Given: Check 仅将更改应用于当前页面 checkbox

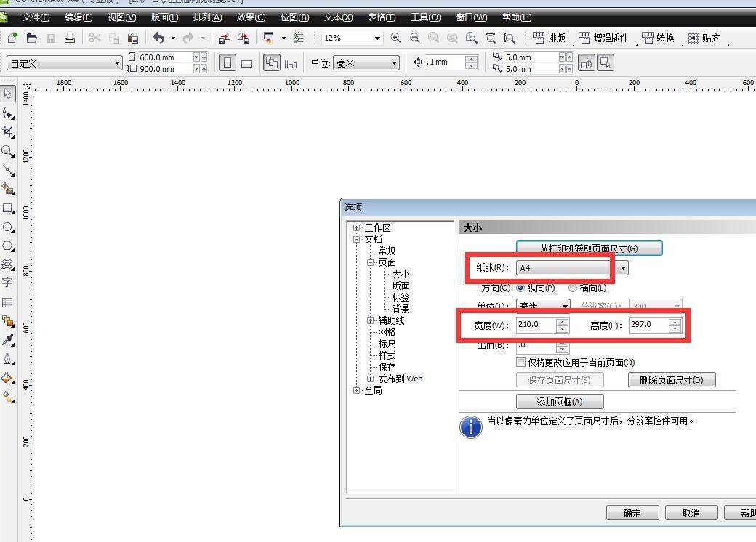Looking at the screenshot, I should tap(520, 362).
